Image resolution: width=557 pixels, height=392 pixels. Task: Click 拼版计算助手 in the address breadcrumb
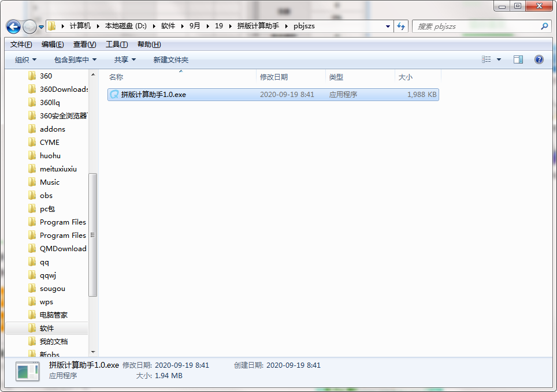(x=258, y=26)
